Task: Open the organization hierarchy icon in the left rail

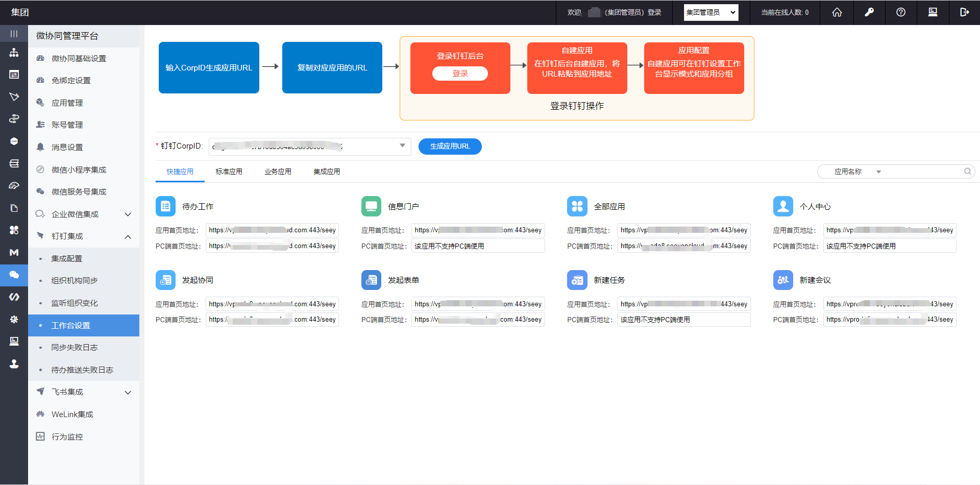Action: point(14,53)
